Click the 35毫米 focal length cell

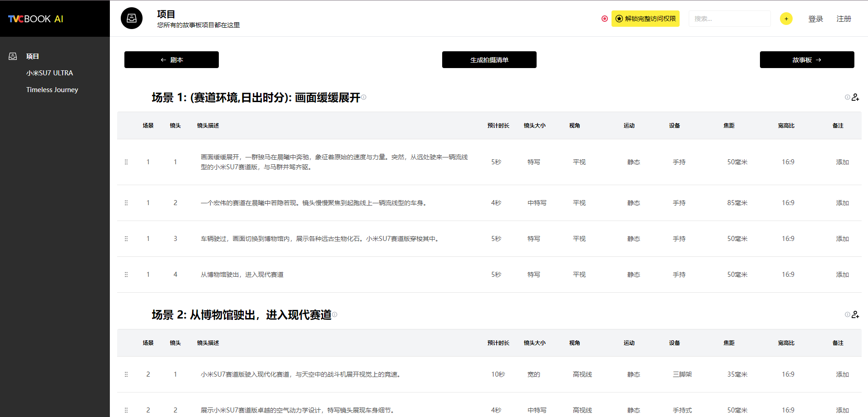click(x=737, y=374)
